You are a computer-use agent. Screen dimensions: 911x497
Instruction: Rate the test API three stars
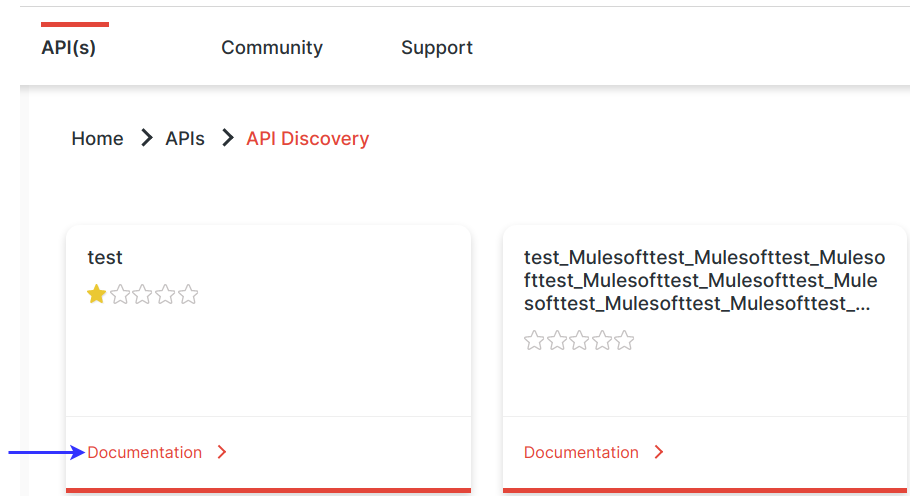143,295
